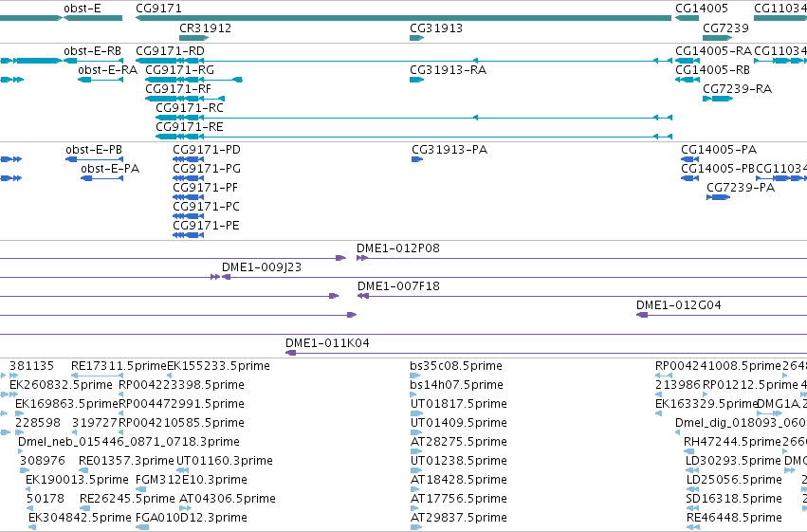This screenshot has height=532, width=807.
Task: Select CG31913-RA transcript label
Action: (x=448, y=70)
